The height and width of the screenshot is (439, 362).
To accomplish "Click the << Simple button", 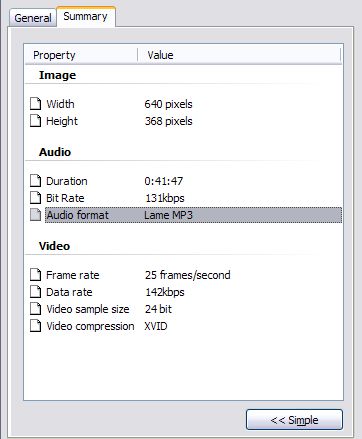I will click(x=294, y=420).
